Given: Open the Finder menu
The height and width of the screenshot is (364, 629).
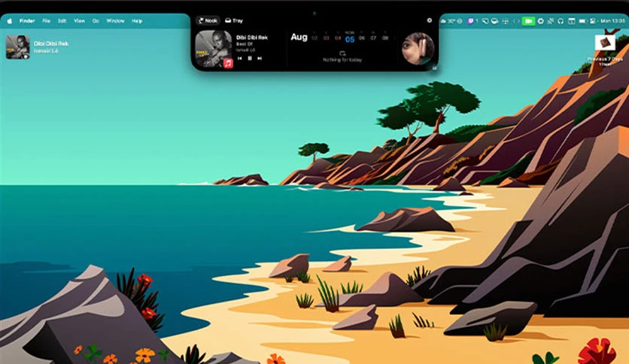Looking at the screenshot, I should 27,21.
